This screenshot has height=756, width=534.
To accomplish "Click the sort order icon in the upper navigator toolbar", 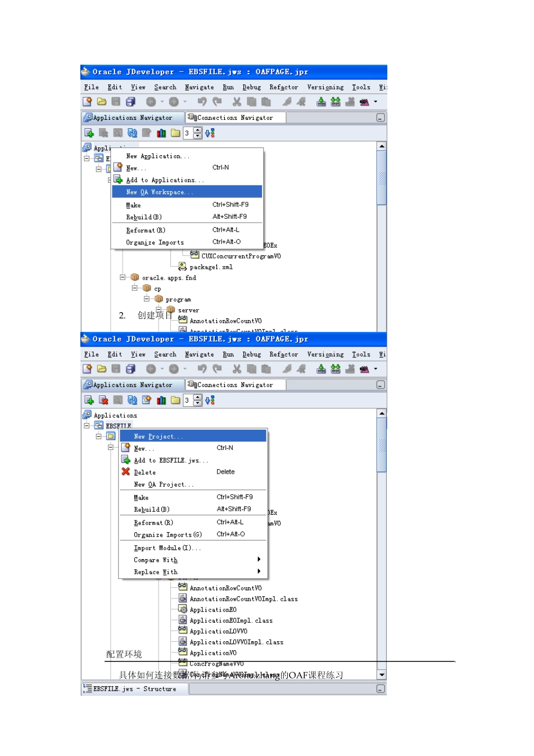I will click(x=210, y=133).
